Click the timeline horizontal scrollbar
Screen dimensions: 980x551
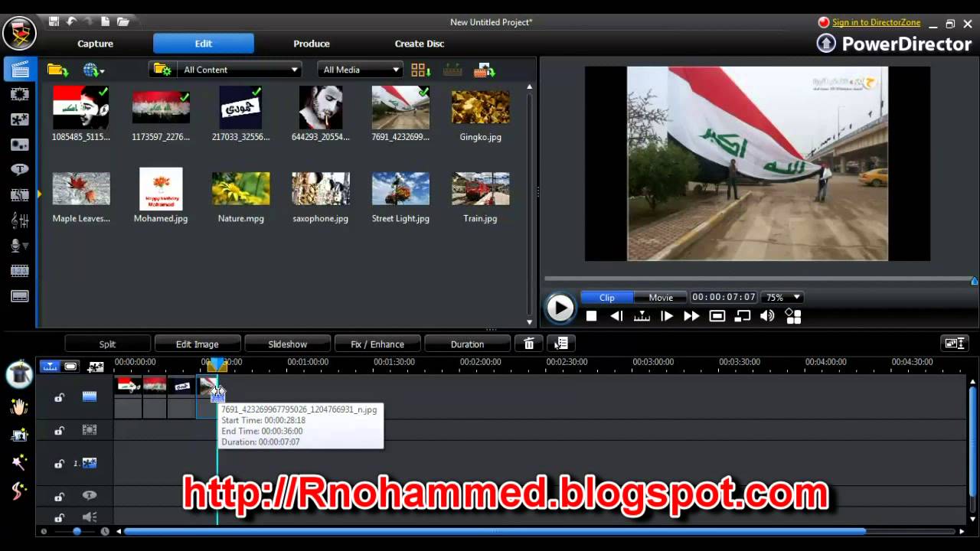tap(495, 531)
